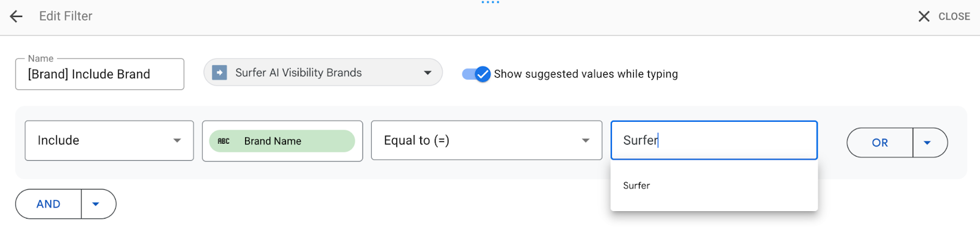Click the Brand Name field chip
Screen dimensions: 980x246
pyautogui.click(x=282, y=141)
